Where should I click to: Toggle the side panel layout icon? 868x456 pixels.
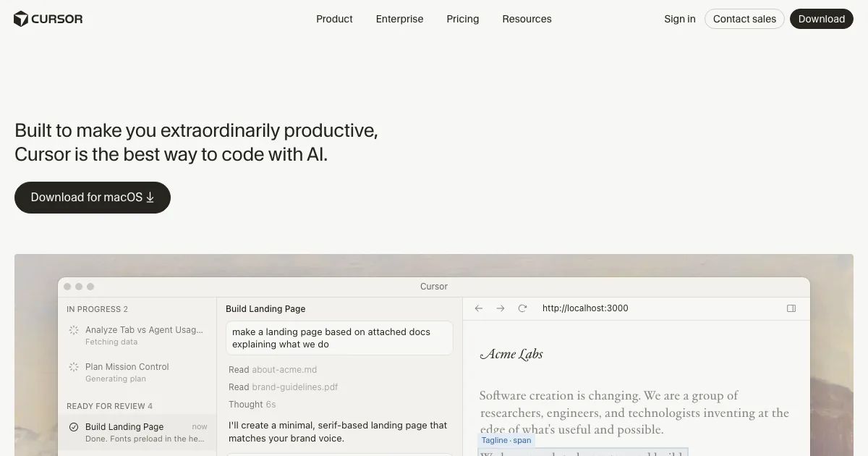(791, 308)
